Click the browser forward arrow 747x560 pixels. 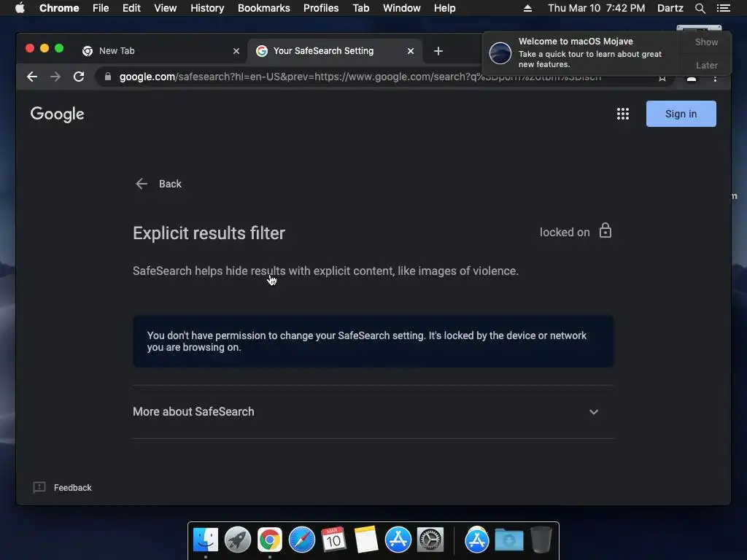click(x=55, y=77)
